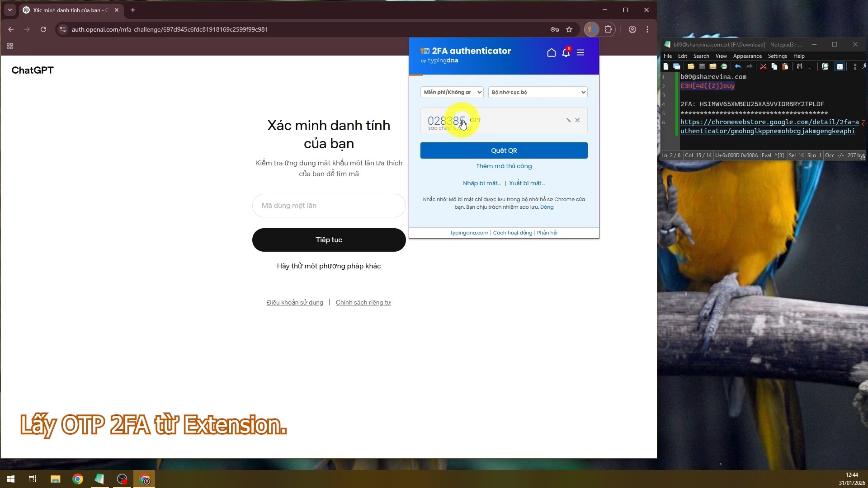Click the Save icon in Notepad3 toolbar

702,66
